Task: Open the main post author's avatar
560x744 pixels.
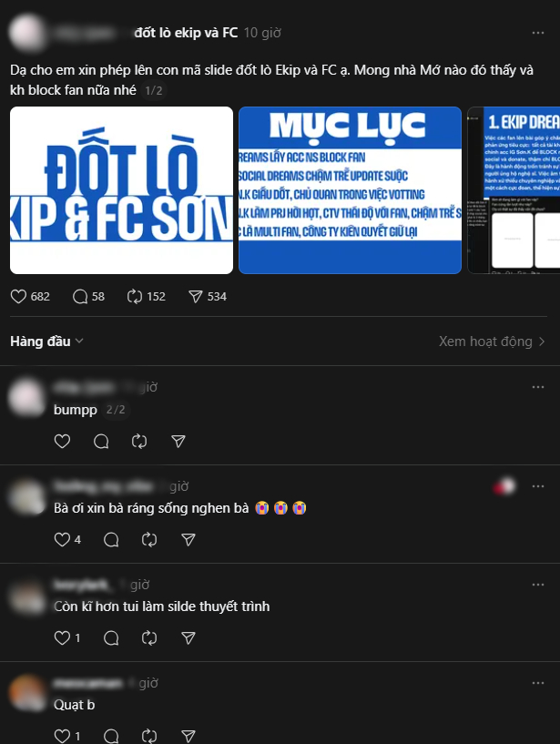Action: [x=27, y=33]
